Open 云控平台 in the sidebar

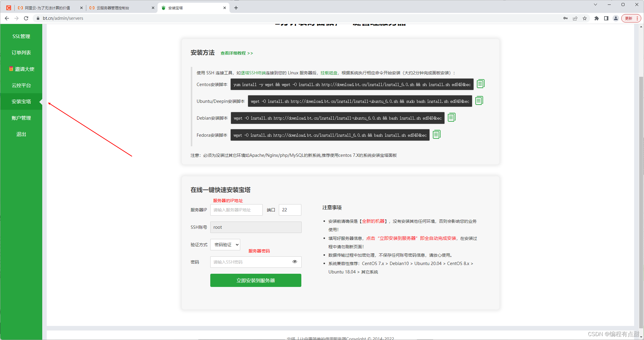tap(21, 85)
